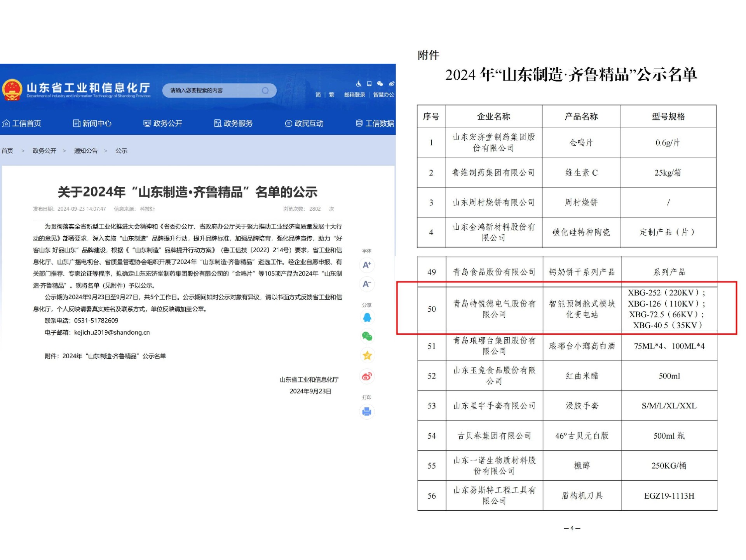Decrease font size with A- button

pos(367,284)
